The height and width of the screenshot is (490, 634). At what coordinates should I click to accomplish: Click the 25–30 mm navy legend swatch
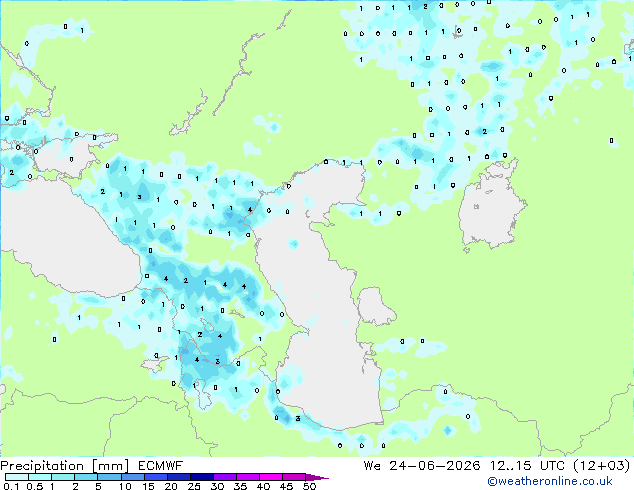coord(202,477)
